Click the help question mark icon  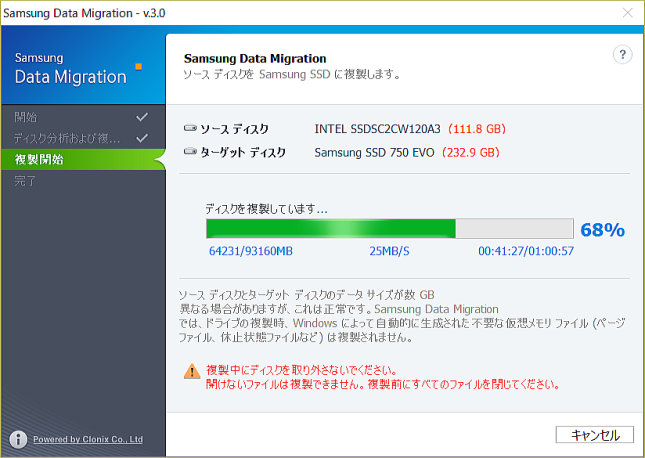[621, 55]
